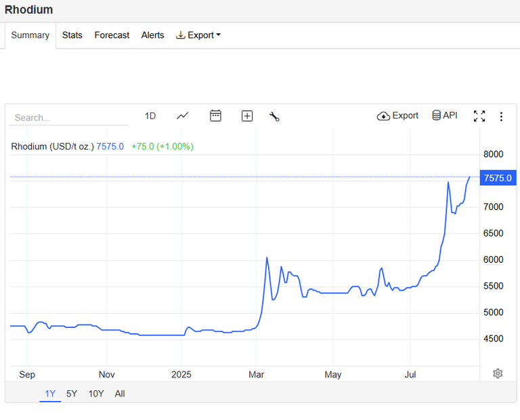Open the 1D interval selector

pyautogui.click(x=150, y=116)
